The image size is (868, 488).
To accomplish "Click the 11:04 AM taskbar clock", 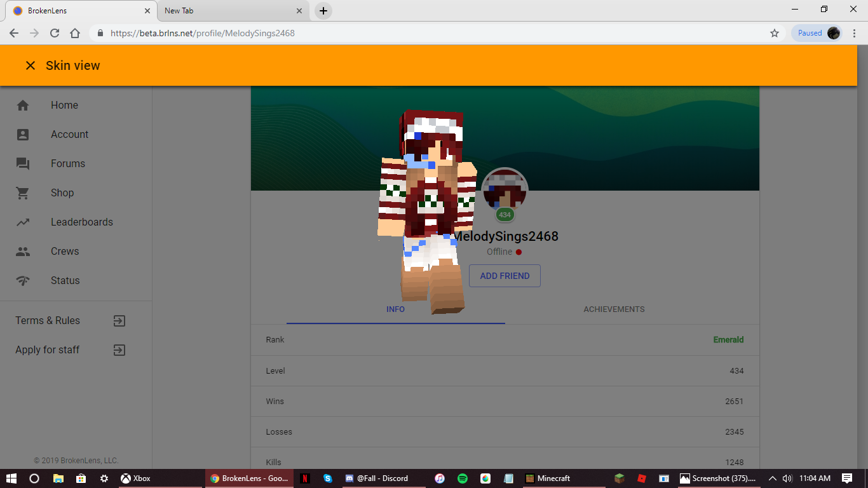I will [x=815, y=478].
